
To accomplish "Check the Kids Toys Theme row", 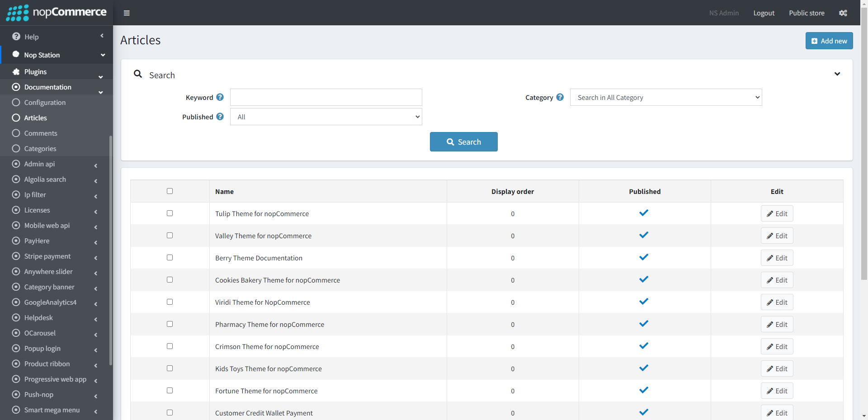I will (x=170, y=368).
